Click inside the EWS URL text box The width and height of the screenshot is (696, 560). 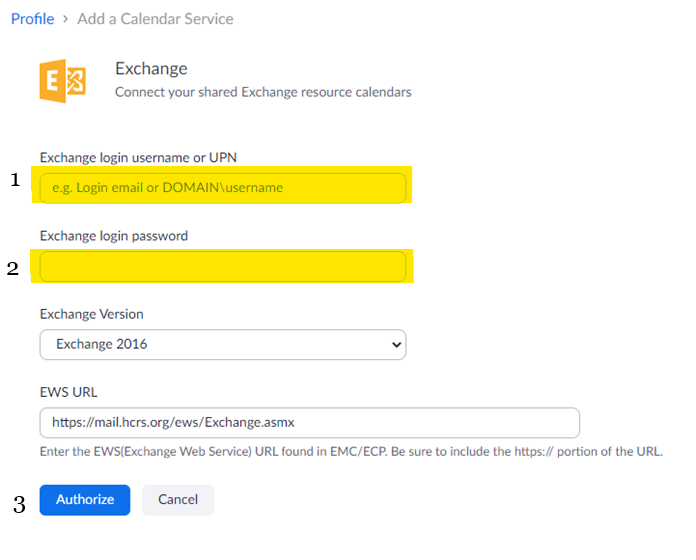pyautogui.click(x=309, y=423)
